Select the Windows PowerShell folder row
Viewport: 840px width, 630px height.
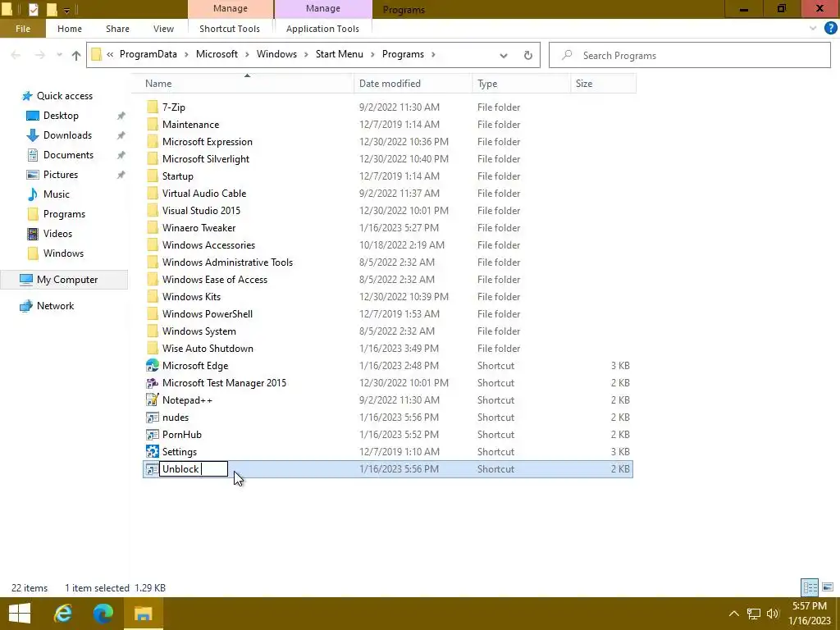tap(388, 314)
